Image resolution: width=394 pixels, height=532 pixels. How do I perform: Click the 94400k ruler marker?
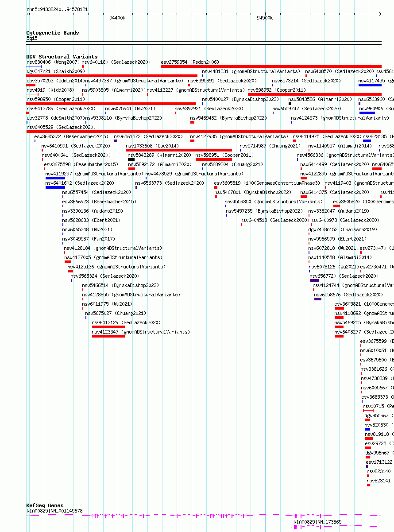point(117,18)
